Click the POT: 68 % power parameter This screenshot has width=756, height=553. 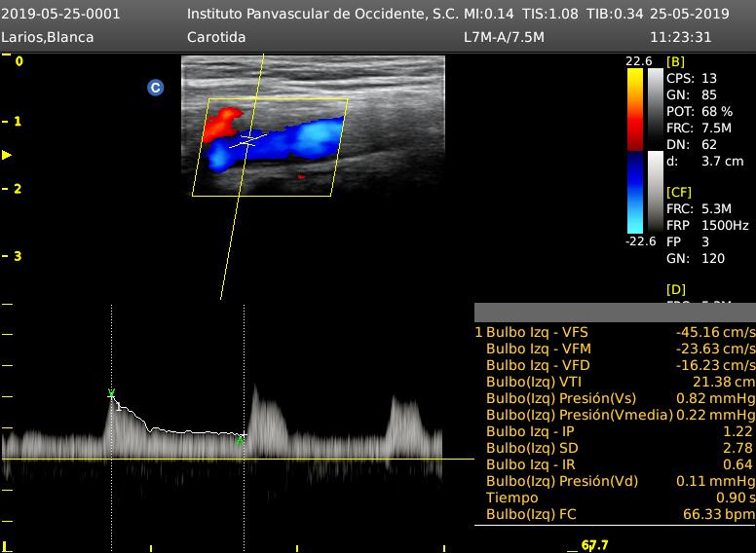(699, 111)
